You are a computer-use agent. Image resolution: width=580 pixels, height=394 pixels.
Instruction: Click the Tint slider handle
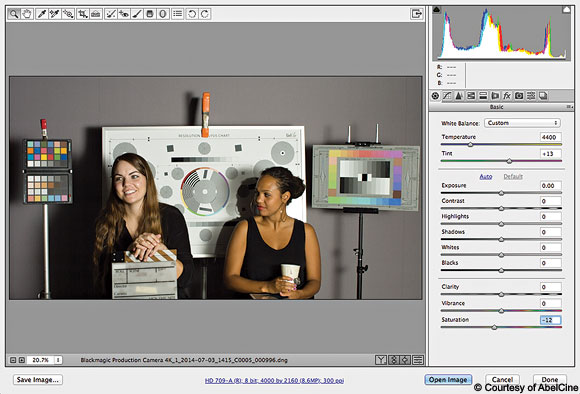point(509,161)
